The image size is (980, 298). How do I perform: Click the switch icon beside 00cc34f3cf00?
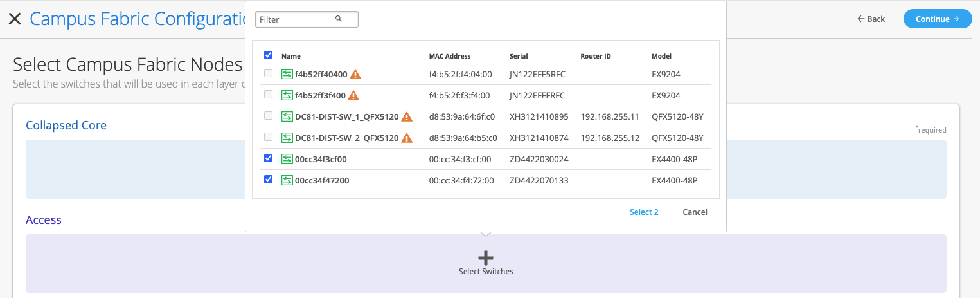point(287,160)
